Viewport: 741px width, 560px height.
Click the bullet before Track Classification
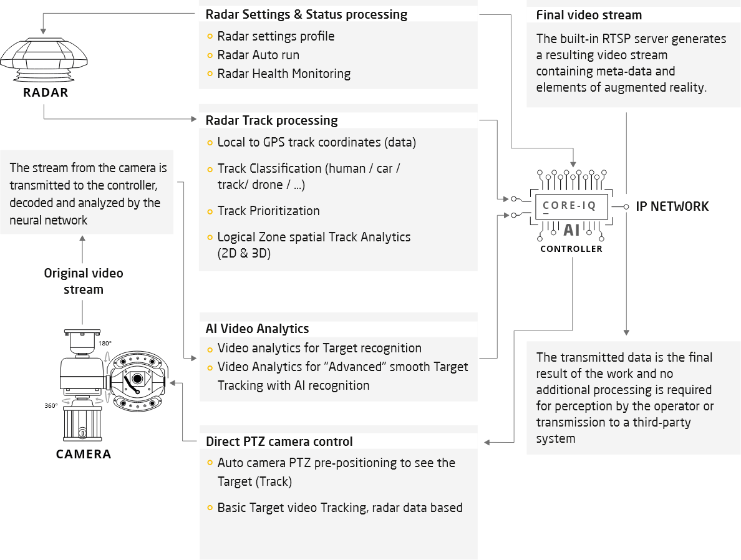[x=210, y=169]
